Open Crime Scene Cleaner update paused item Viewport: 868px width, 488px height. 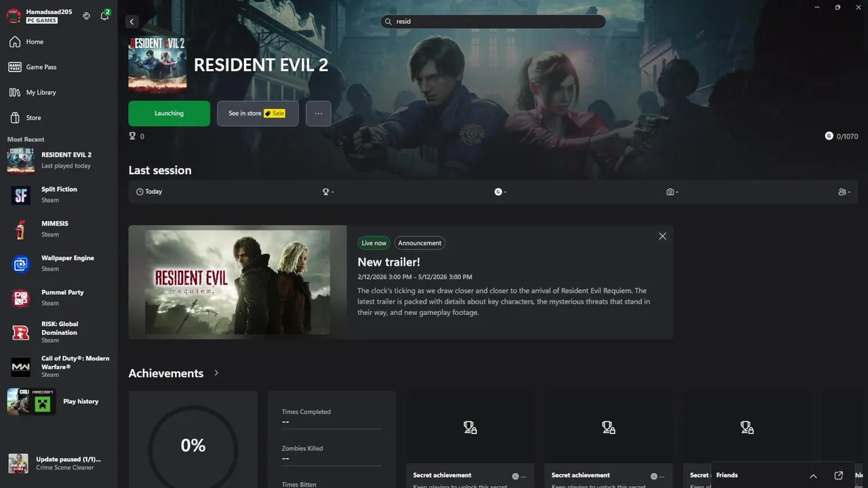point(58,463)
